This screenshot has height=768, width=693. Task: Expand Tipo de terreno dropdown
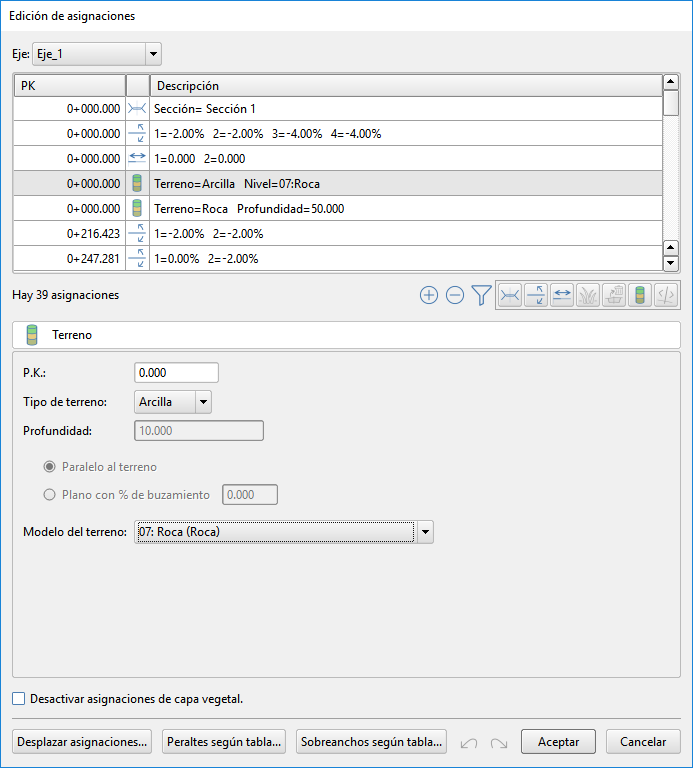pyautogui.click(x=203, y=402)
